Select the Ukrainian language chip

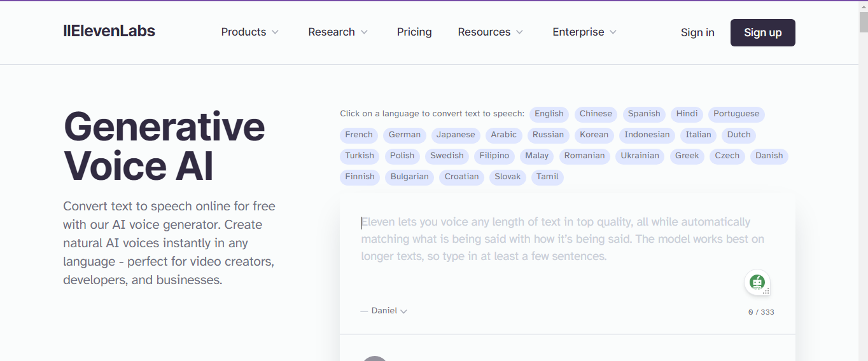coord(640,156)
